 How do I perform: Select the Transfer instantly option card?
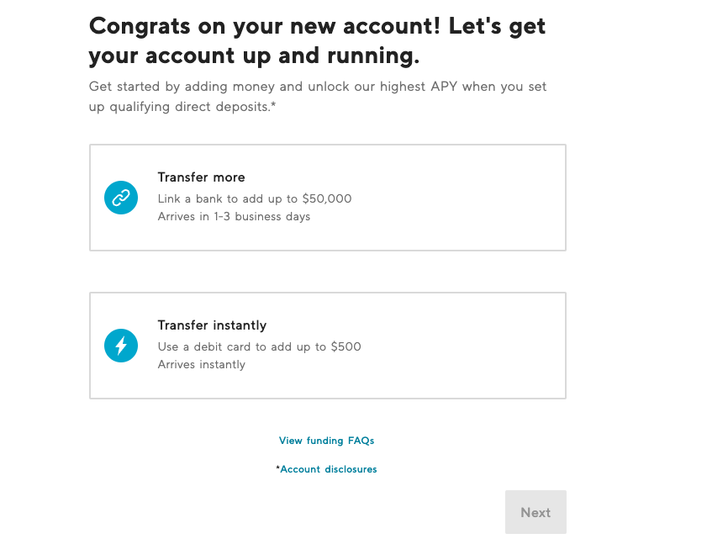(x=328, y=346)
